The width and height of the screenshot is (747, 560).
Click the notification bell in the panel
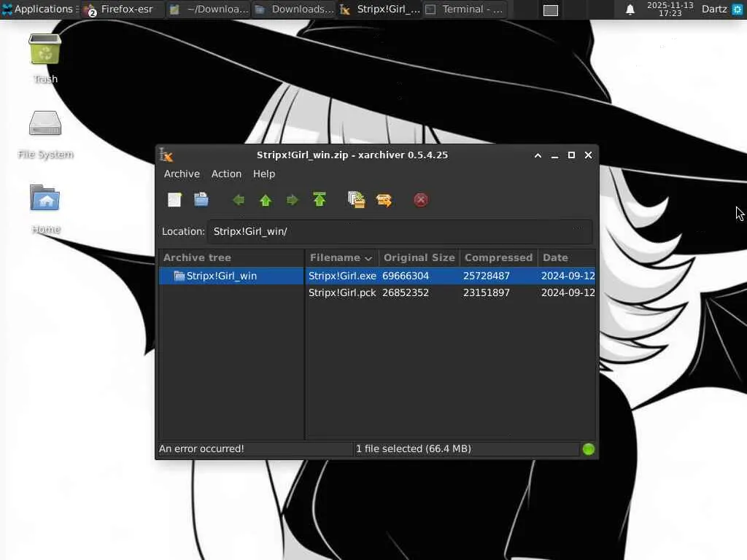pos(630,9)
